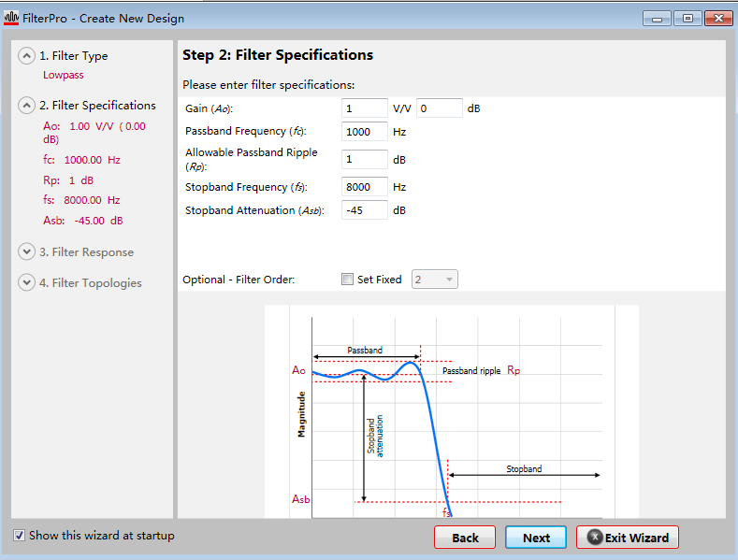Expand the 4. Filter Topologies section

click(26, 282)
